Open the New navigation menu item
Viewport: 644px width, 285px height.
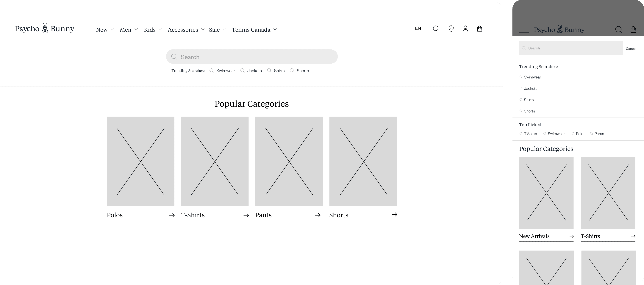[x=102, y=30]
